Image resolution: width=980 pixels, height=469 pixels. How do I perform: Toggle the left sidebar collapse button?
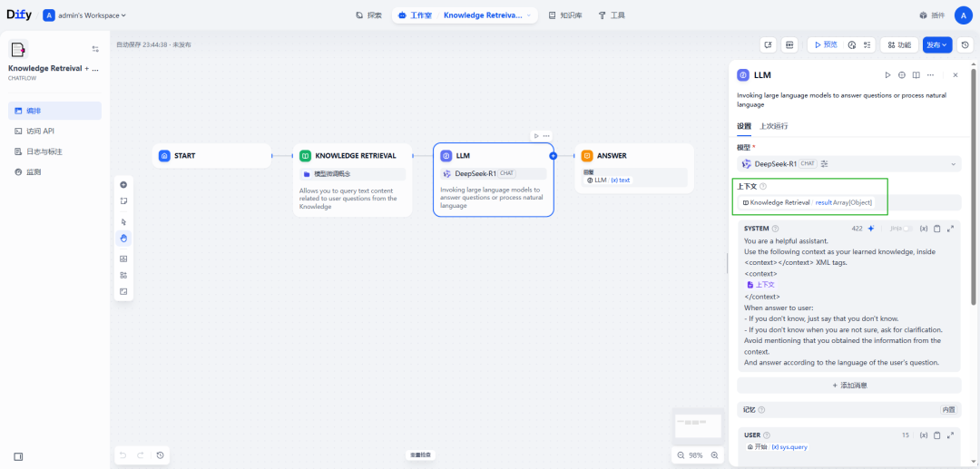pyautogui.click(x=18, y=456)
